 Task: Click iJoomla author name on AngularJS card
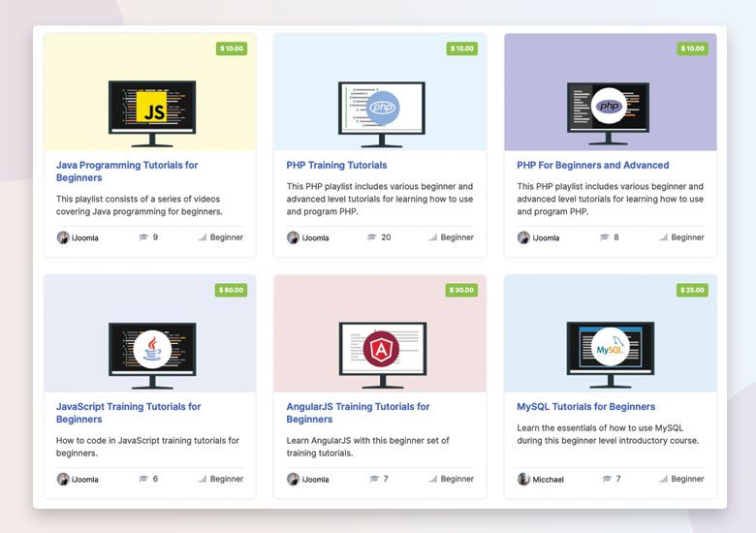tap(315, 479)
